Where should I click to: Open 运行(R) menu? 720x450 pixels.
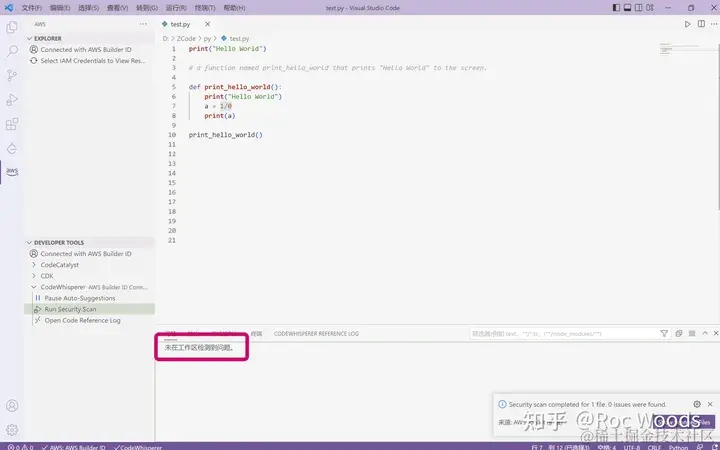(x=176, y=8)
